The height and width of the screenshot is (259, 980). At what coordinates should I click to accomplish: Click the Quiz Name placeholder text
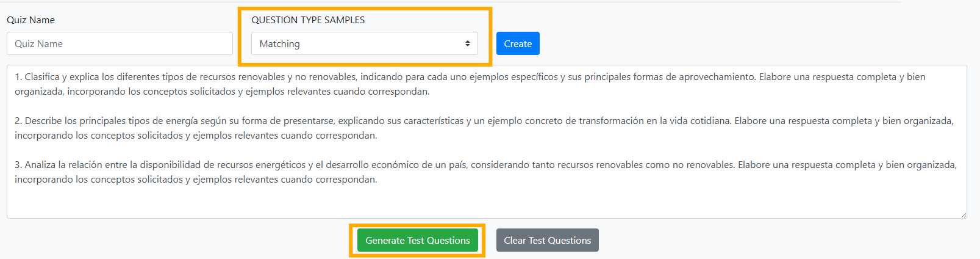38,44
